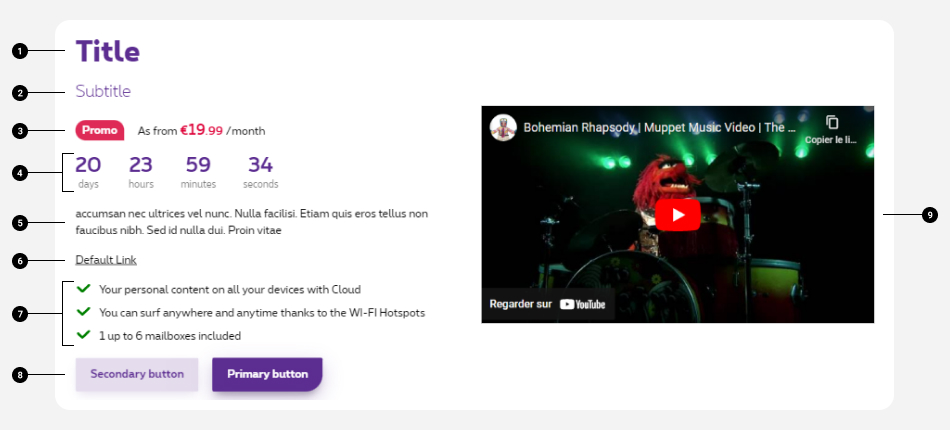This screenshot has height=430, width=950.
Task: Click the €19.99 price text
Action: point(202,130)
